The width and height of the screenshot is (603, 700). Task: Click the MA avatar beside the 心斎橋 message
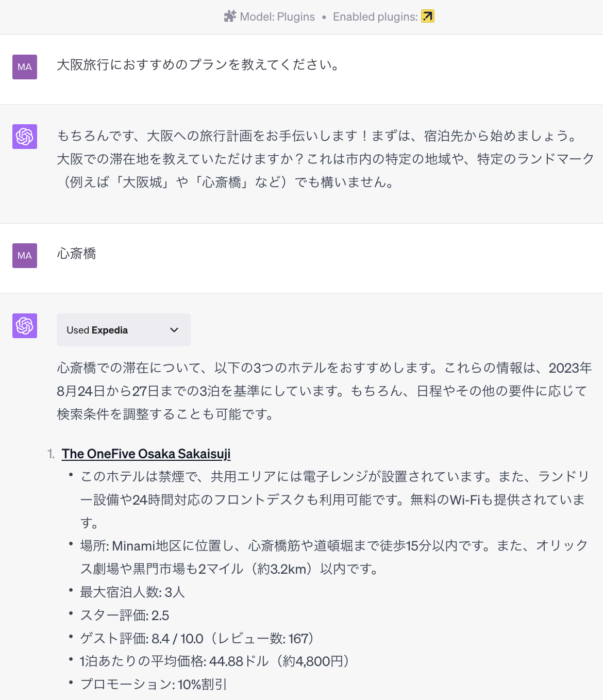click(25, 256)
